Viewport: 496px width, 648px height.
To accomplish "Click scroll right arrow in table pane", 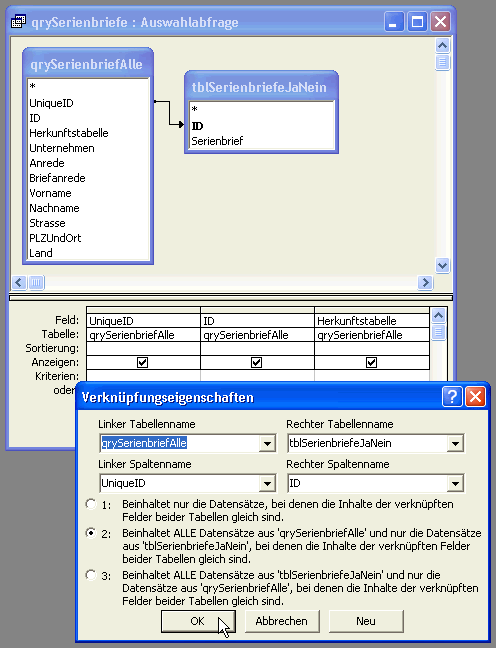I will pyautogui.click(x=425, y=283).
